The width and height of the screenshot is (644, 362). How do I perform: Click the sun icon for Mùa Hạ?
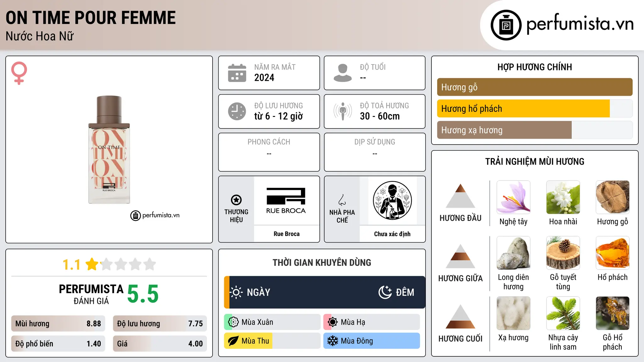click(x=333, y=322)
